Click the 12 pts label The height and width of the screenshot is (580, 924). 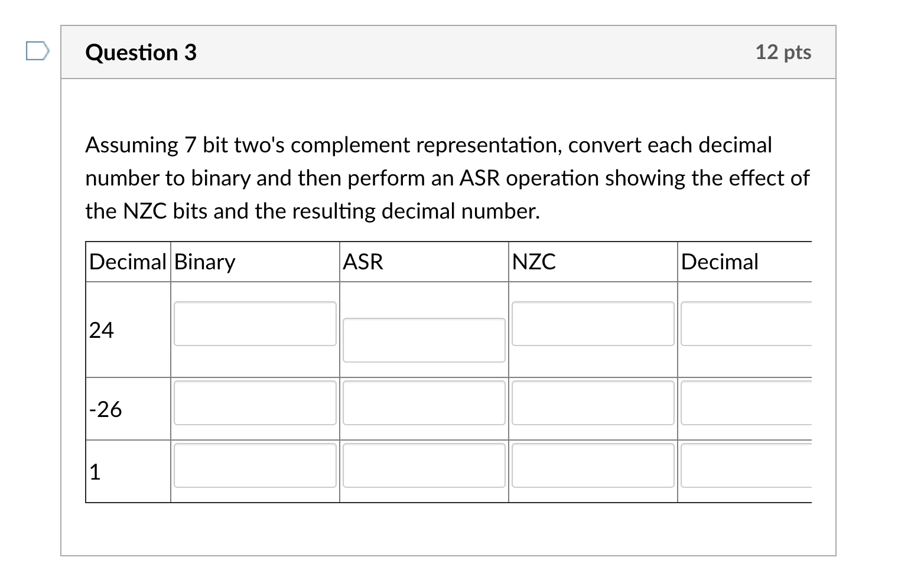(x=784, y=53)
